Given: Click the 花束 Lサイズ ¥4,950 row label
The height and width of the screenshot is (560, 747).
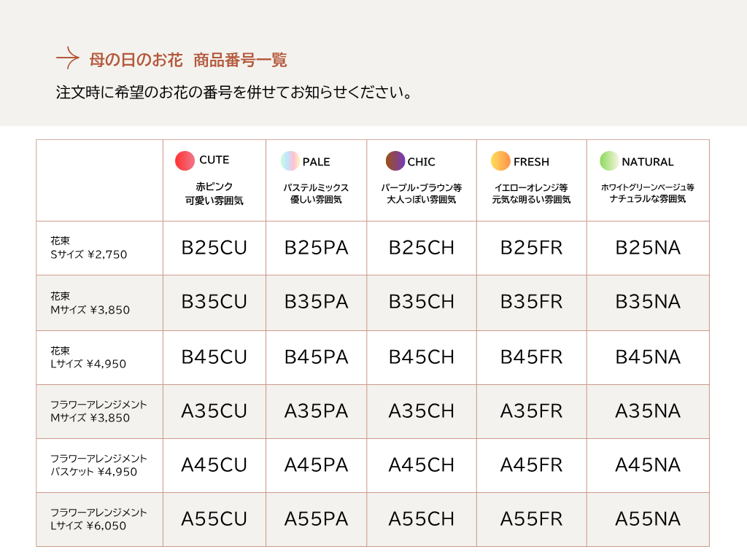Looking at the screenshot, I should coord(88,357).
